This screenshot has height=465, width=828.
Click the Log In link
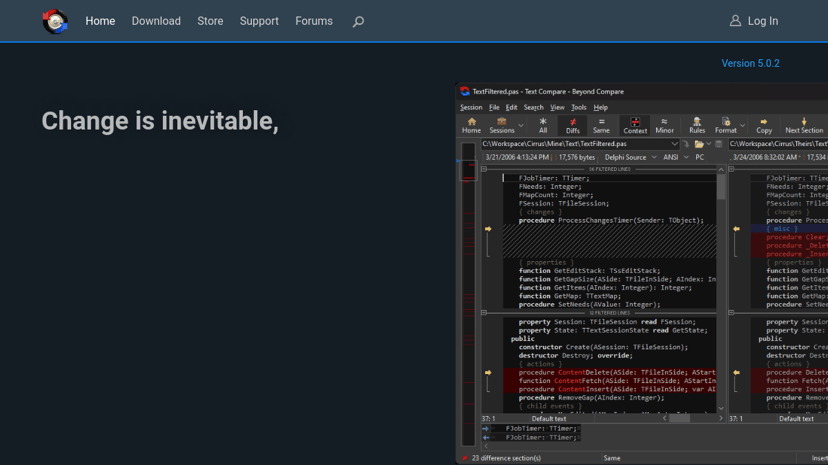coord(763,21)
